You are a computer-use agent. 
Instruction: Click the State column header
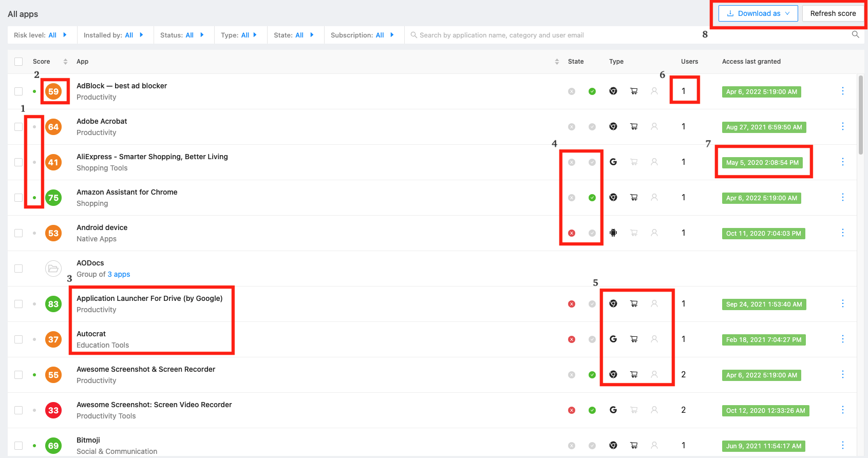(575, 62)
